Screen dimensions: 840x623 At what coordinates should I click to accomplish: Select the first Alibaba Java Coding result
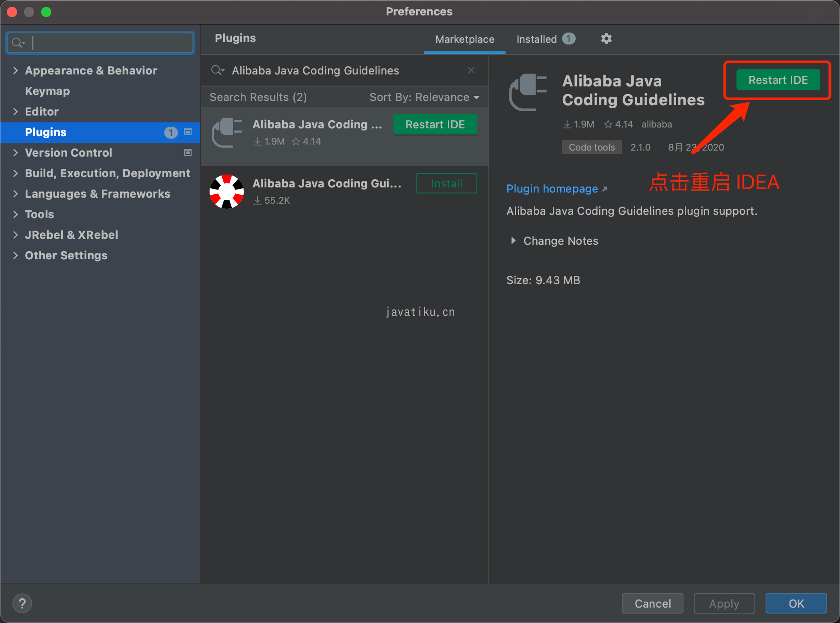[x=345, y=136]
